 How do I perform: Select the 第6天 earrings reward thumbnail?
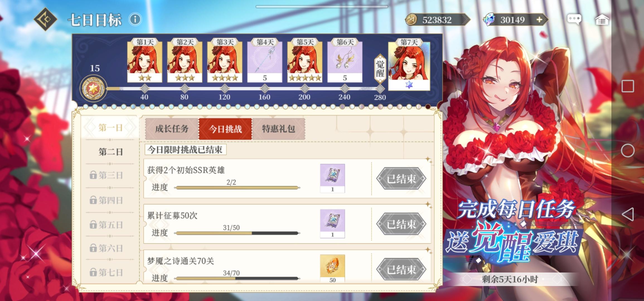point(345,61)
